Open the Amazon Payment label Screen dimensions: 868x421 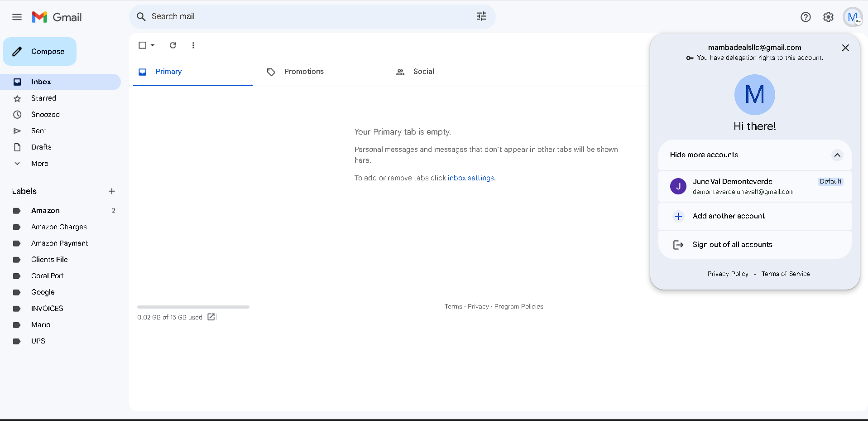click(x=60, y=243)
